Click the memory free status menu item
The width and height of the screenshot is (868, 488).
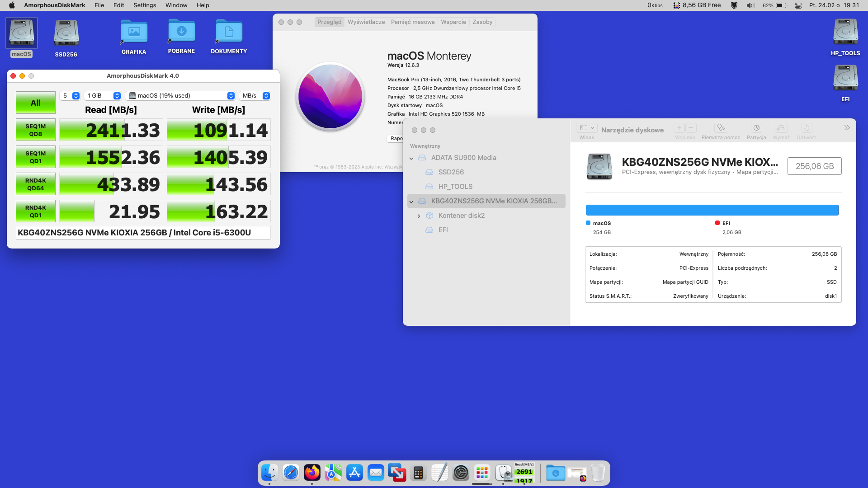pyautogui.click(x=697, y=5)
